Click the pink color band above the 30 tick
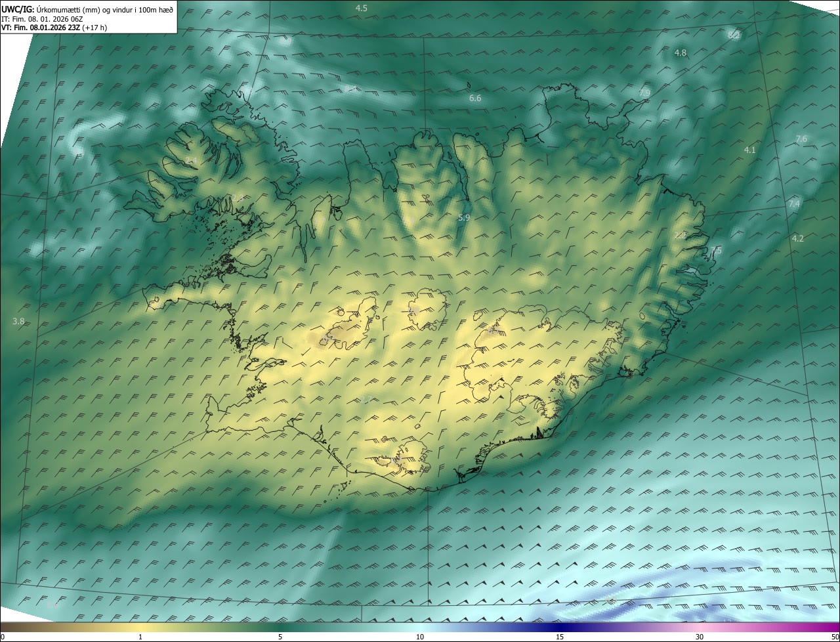Image resolution: width=840 pixels, height=642 pixels. [x=700, y=627]
